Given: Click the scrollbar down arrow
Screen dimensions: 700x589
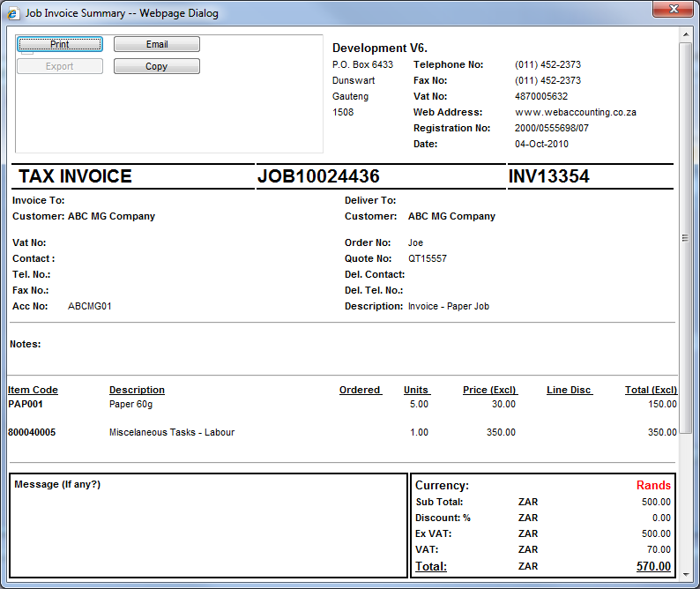Looking at the screenshot, I should click(685, 573).
